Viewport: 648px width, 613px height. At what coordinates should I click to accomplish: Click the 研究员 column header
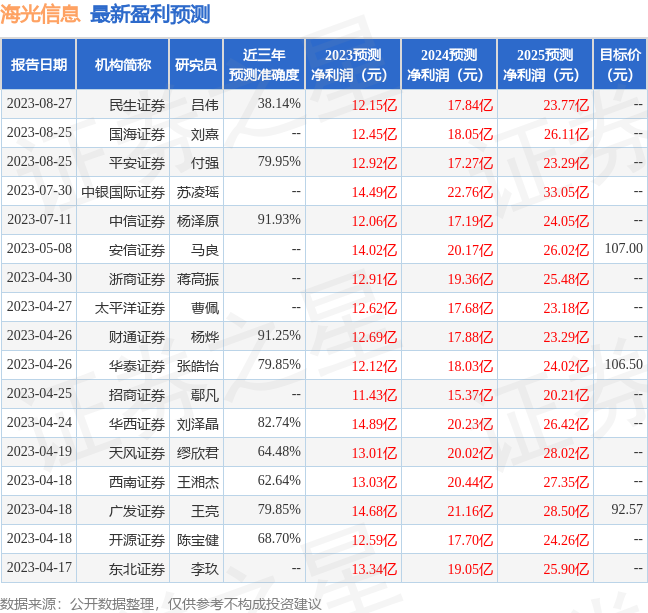point(196,65)
